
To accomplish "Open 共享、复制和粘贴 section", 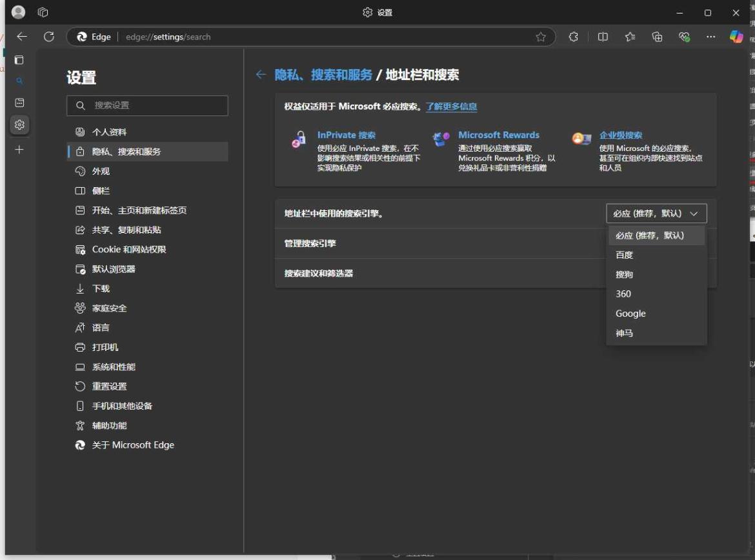I will click(147, 230).
